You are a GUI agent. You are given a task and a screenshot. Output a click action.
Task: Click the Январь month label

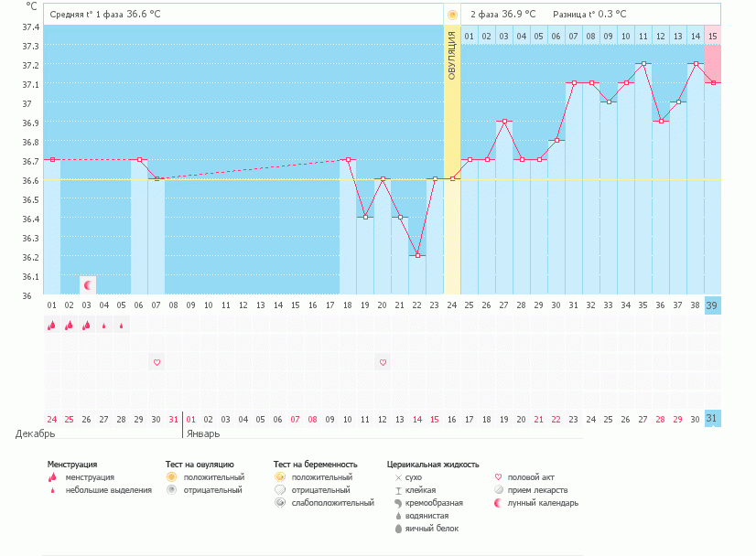tap(203, 434)
